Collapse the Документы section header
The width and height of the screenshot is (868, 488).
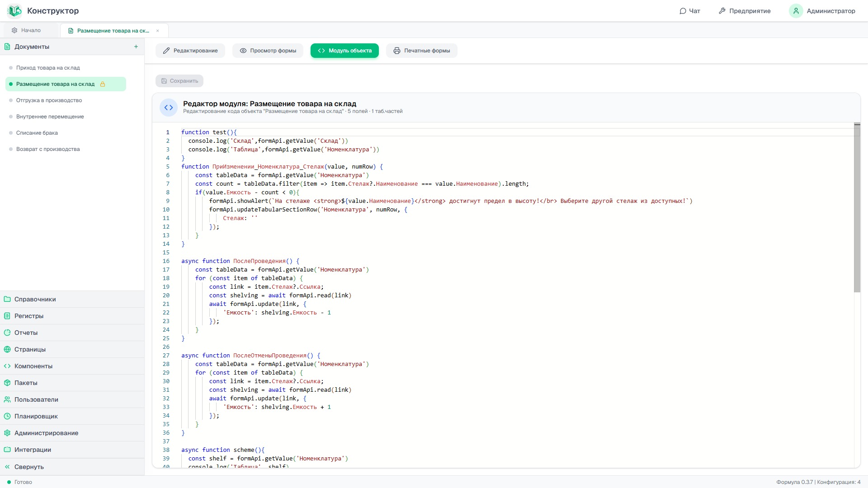(72, 47)
